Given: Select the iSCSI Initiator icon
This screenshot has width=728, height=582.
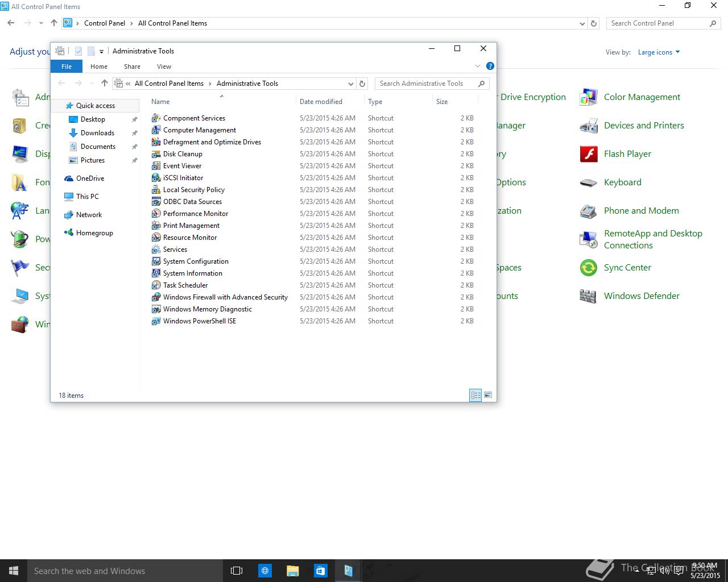Looking at the screenshot, I should (156, 178).
